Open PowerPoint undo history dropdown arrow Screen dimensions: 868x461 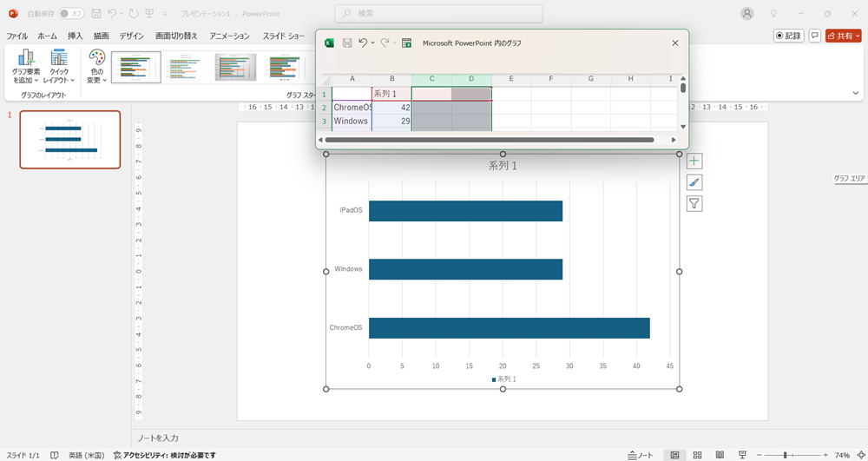pos(122,13)
